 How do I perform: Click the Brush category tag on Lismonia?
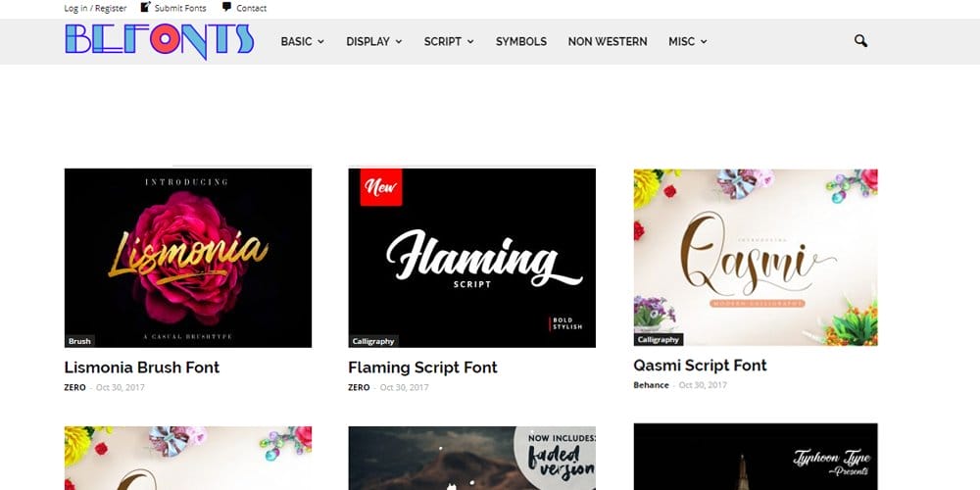tap(79, 341)
